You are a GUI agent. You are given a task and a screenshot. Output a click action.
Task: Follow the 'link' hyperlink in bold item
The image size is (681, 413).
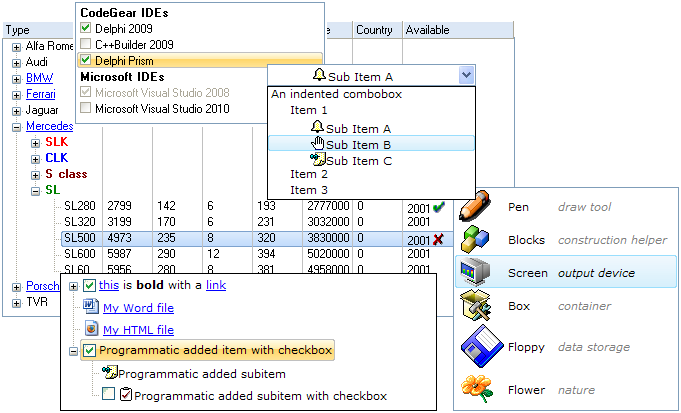(216, 285)
